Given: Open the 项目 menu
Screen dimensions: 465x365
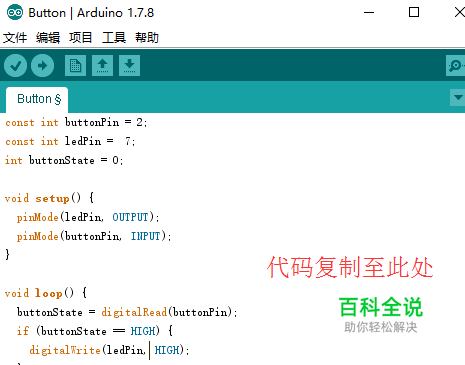Looking at the screenshot, I should click(80, 37).
